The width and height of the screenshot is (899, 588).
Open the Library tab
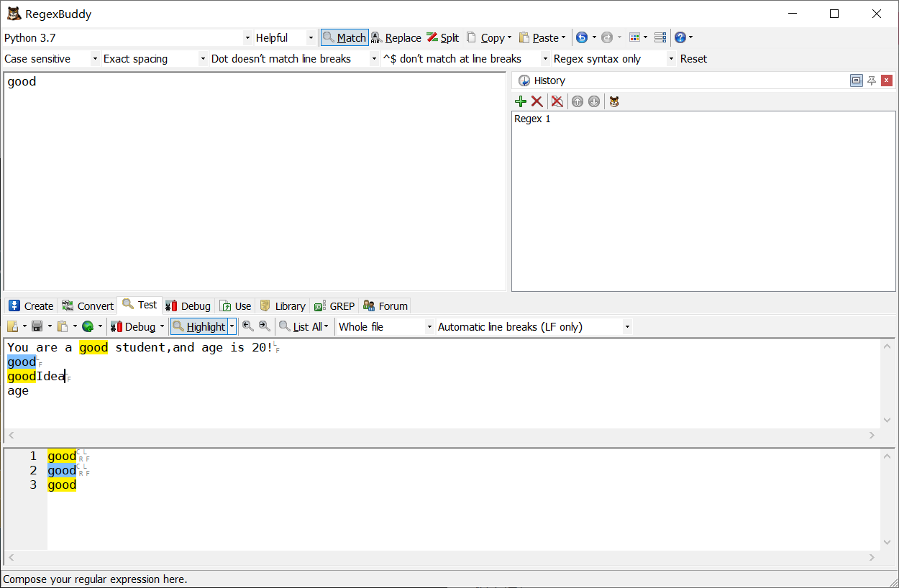[x=283, y=306]
